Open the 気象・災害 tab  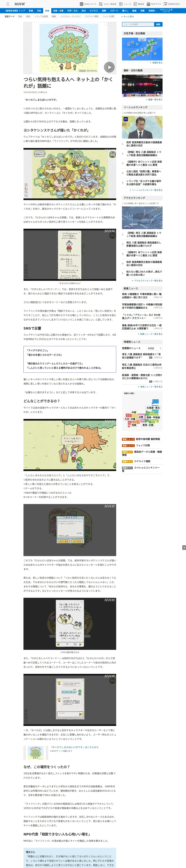pos(58,11)
